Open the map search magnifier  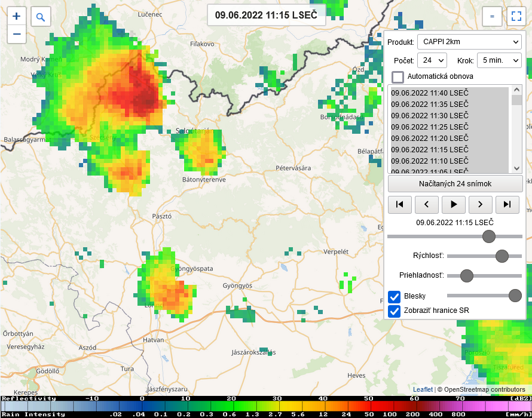tap(41, 17)
